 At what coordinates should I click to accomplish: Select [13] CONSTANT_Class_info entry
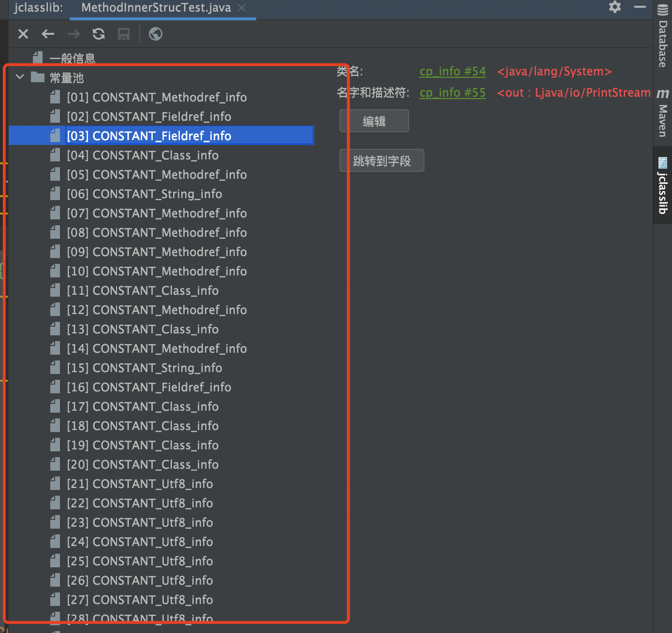click(x=143, y=329)
